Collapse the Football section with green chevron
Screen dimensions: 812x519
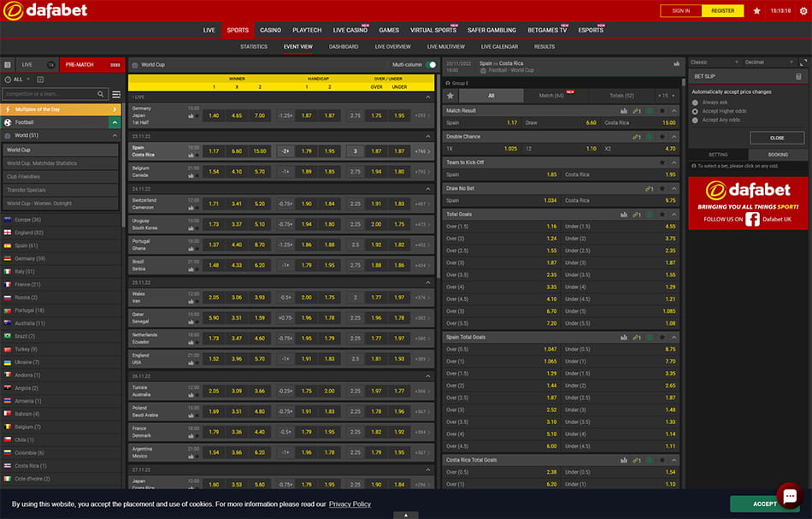(x=115, y=122)
